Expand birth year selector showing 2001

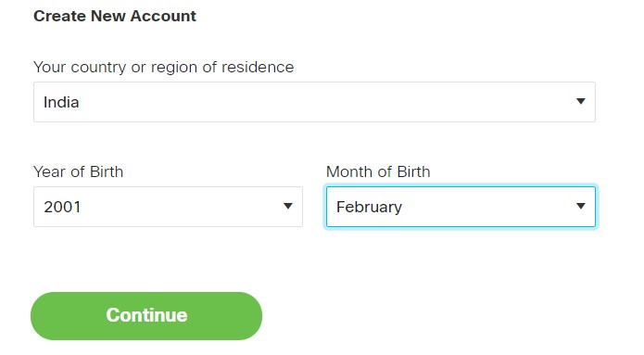pos(168,207)
